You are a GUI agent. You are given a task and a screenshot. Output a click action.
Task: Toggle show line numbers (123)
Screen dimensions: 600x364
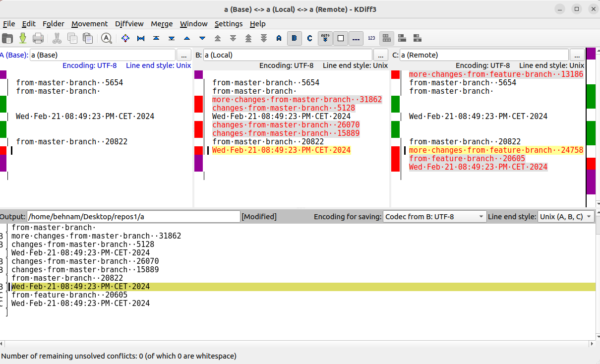pos(371,38)
